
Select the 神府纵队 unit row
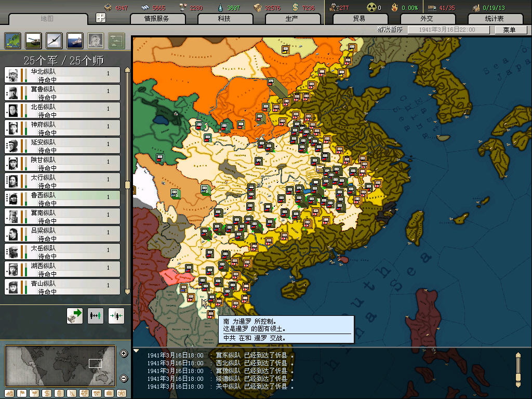tap(62, 128)
